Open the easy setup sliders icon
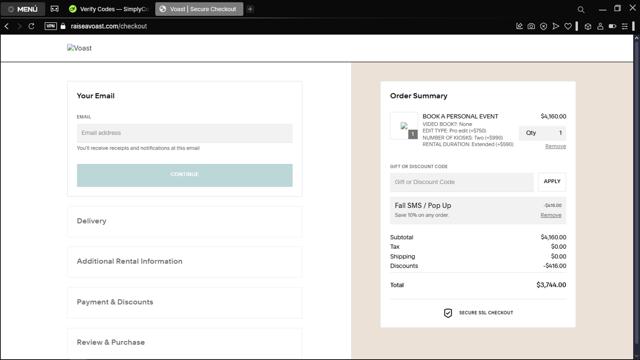 tap(624, 26)
